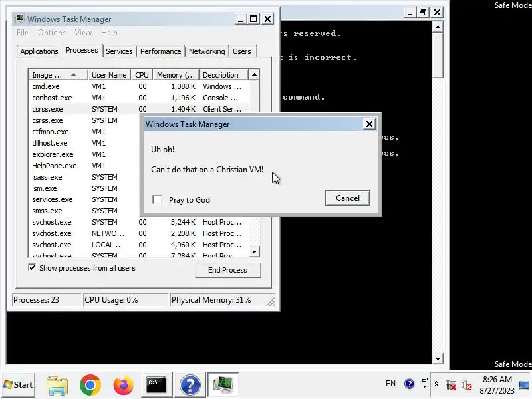Sort by Description column header
Viewport: 532px width, 399px height.
(223, 75)
